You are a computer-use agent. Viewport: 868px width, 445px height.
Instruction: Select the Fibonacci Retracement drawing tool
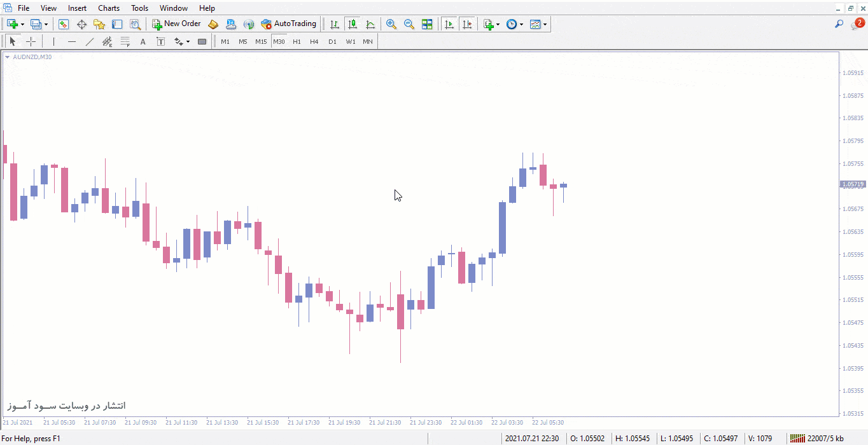125,41
